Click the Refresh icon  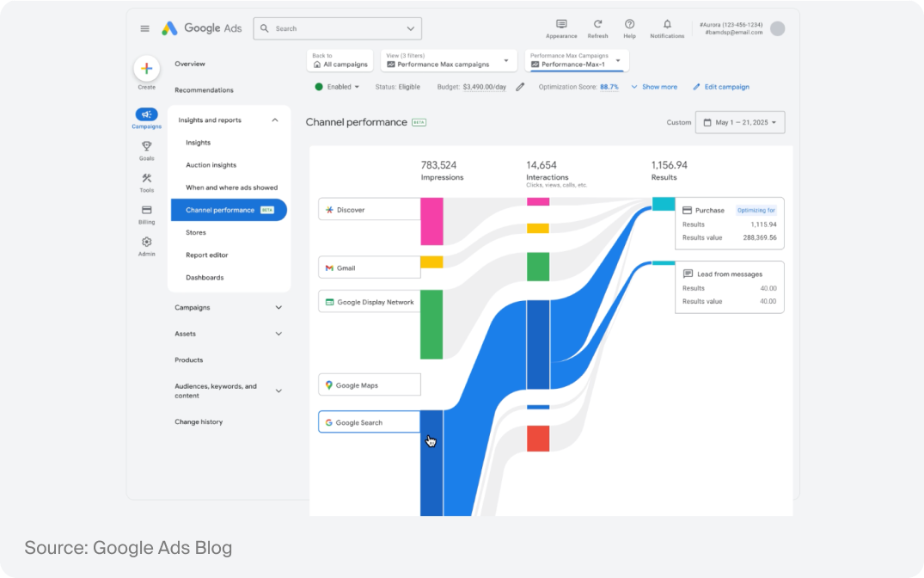(597, 24)
